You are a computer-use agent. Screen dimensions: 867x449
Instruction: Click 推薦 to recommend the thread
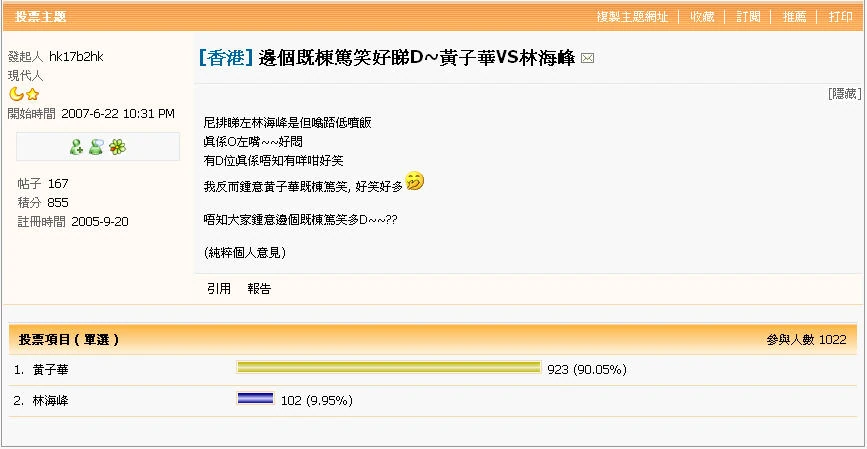coord(794,17)
